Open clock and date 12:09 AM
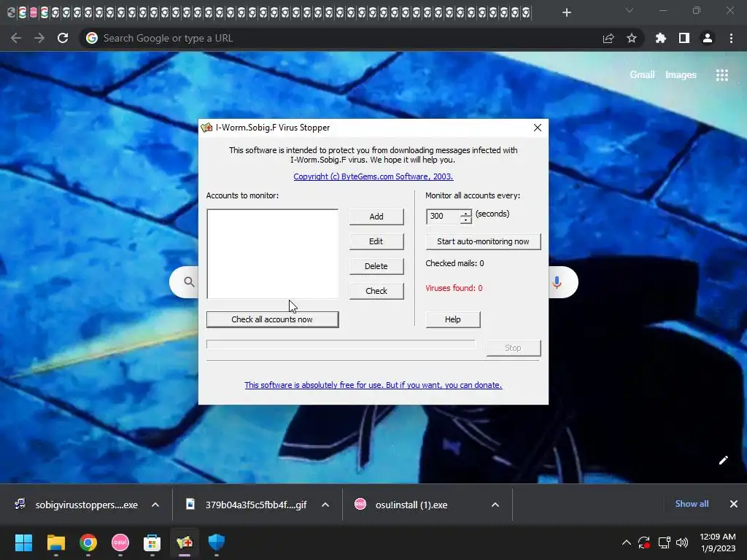Screen dimensions: 747x560 pyautogui.click(x=718, y=542)
